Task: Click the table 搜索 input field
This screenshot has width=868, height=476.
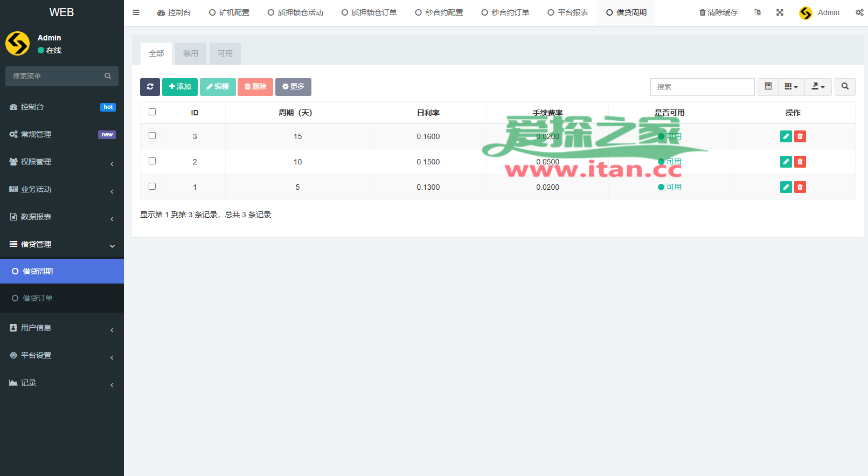Action: [702, 87]
